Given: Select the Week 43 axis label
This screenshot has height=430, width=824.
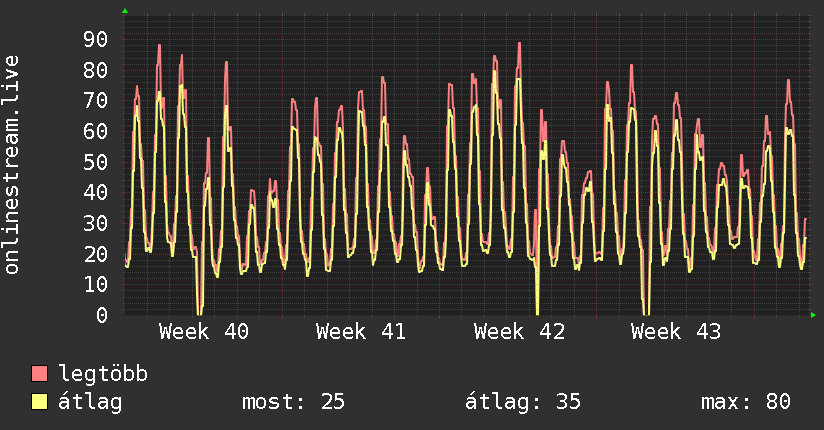Looking at the screenshot, I should pos(676,332).
